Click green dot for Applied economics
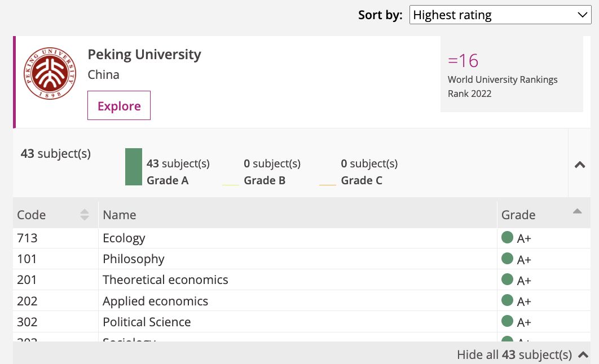Screen dimensions: 599x364 [x=507, y=300]
